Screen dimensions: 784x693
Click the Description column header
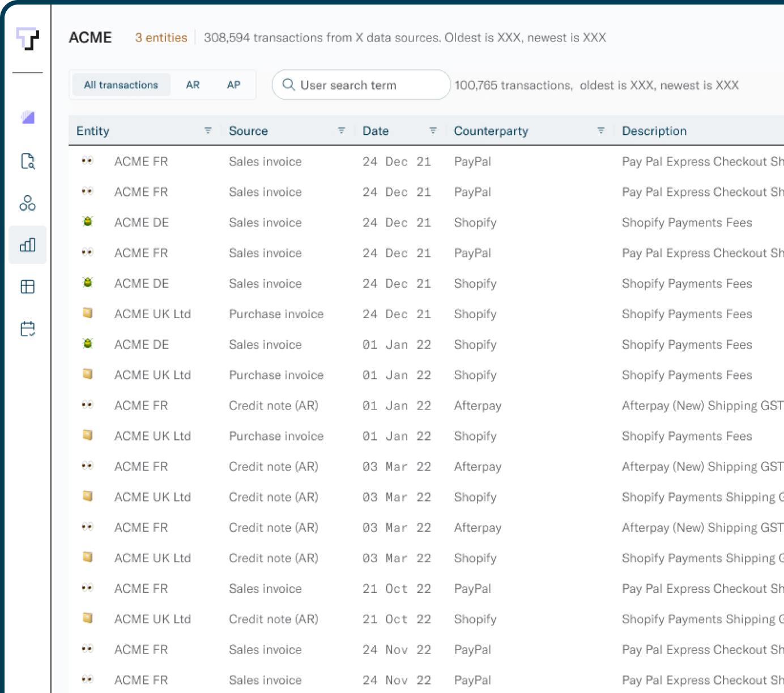(654, 131)
